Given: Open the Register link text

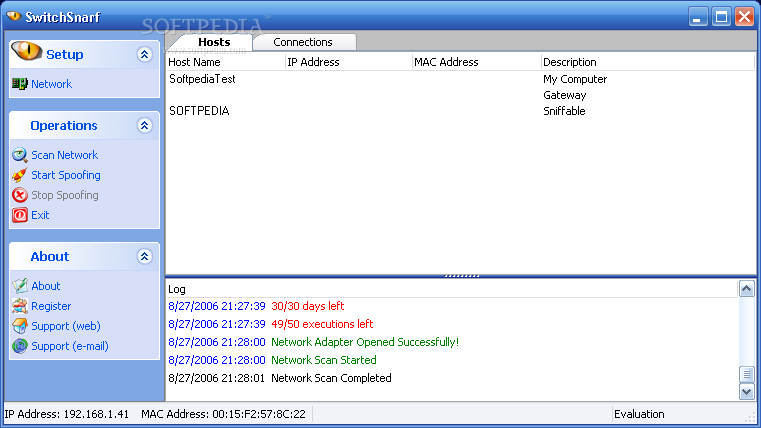Looking at the screenshot, I should [51, 306].
